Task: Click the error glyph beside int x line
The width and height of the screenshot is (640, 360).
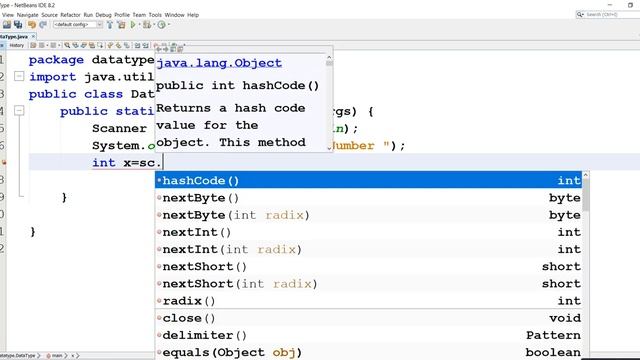Action: 4,162
